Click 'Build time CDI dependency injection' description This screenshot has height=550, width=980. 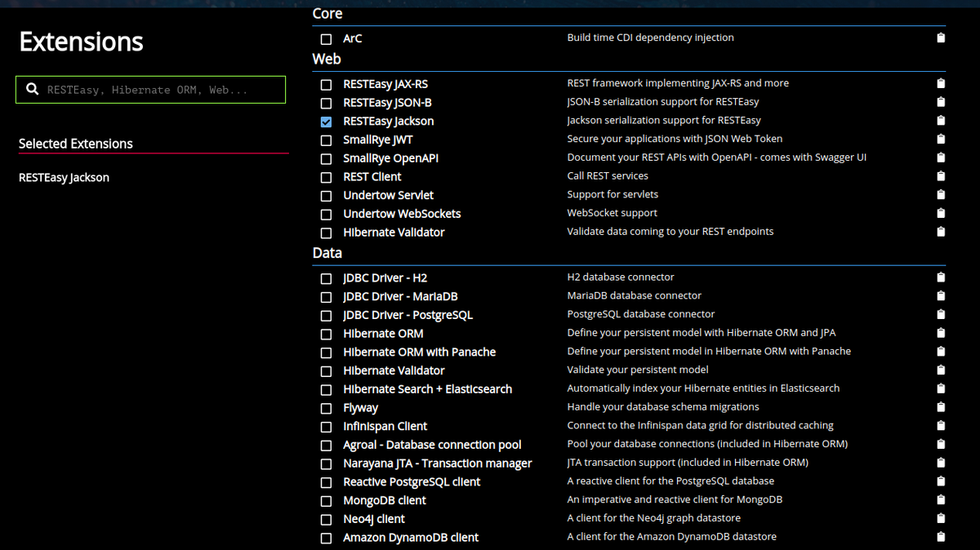pos(650,38)
